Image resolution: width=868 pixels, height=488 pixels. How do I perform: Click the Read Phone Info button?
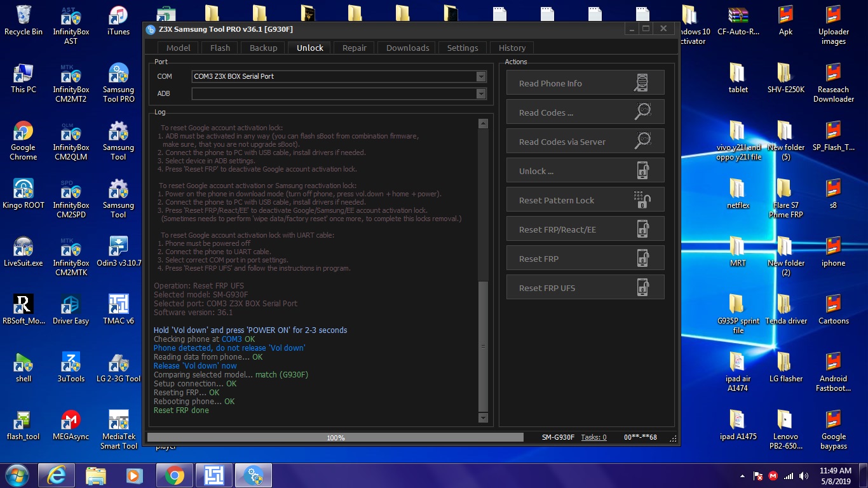coord(585,83)
